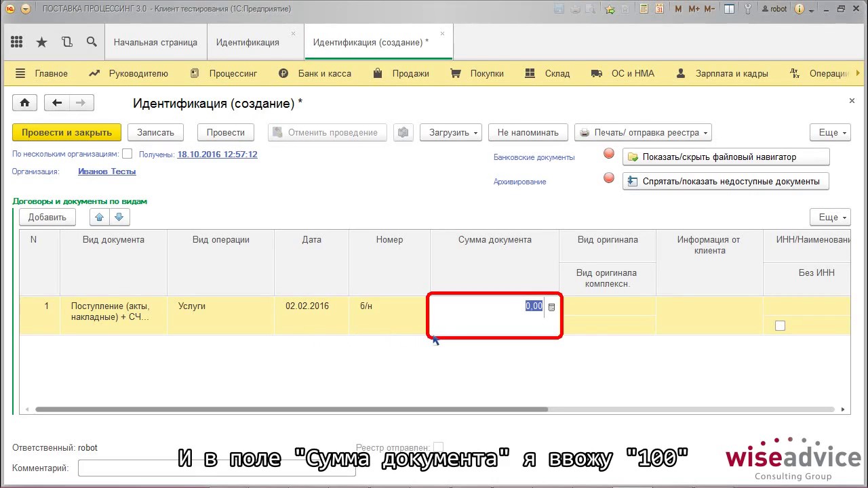Screen dimensions: 868x488
Task: Click M+ memory add button
Action: pyautogui.click(x=694, y=9)
